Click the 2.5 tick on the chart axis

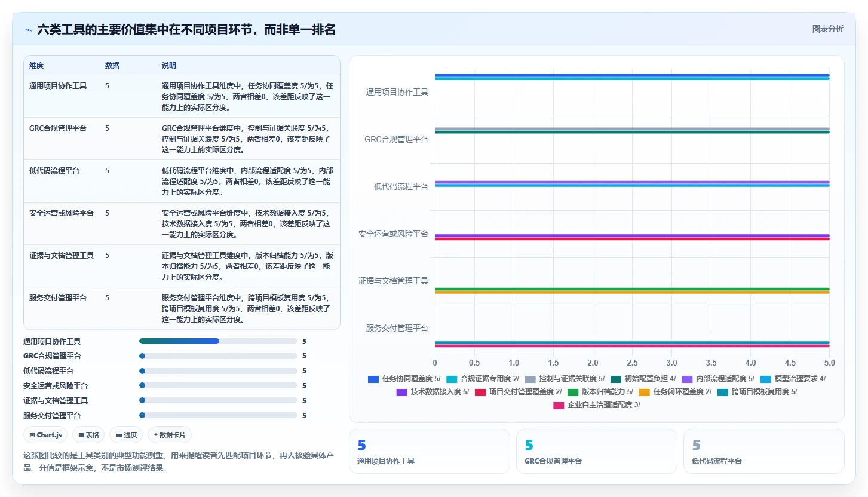click(x=632, y=363)
